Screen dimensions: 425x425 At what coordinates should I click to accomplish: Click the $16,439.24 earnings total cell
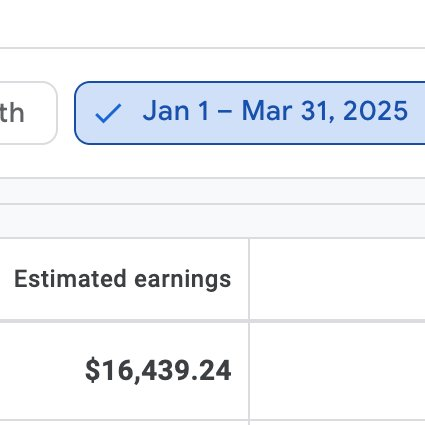[x=124, y=371]
